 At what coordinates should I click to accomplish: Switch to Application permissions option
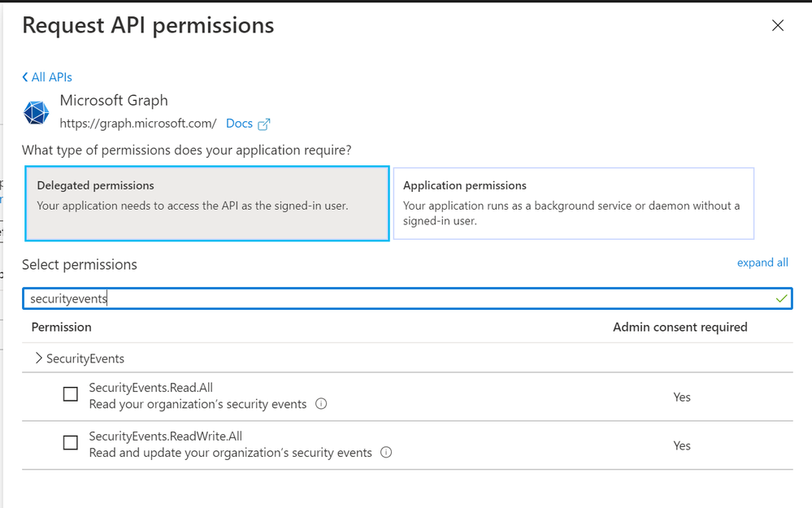pos(574,203)
